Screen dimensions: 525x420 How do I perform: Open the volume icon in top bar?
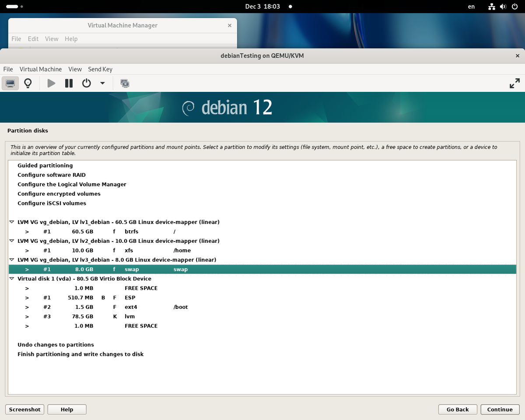pos(503,7)
